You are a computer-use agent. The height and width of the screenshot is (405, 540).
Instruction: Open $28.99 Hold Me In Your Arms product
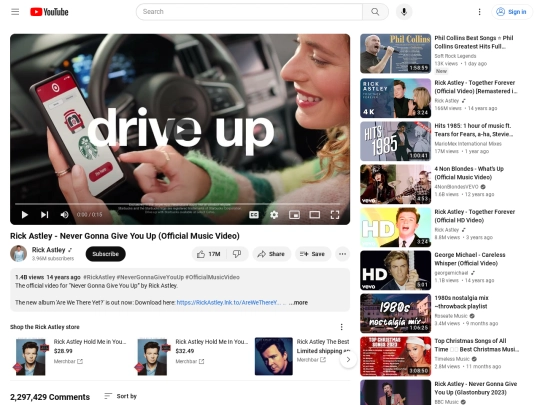pos(71,356)
